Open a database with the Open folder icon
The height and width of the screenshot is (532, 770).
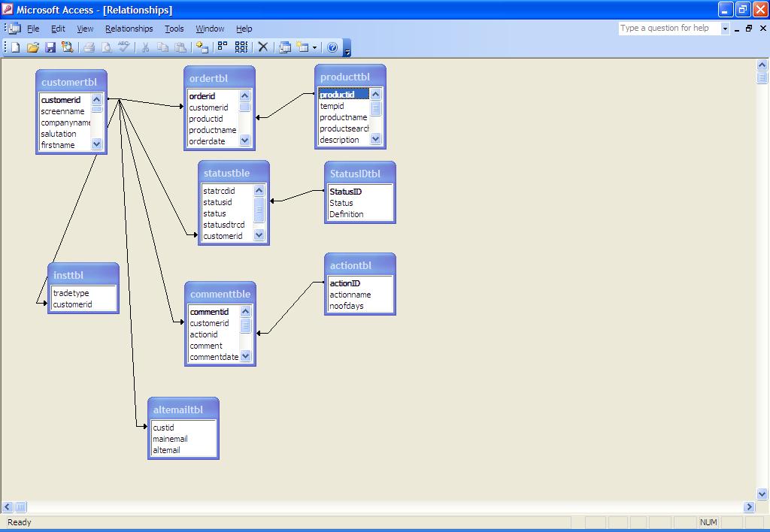coord(33,47)
